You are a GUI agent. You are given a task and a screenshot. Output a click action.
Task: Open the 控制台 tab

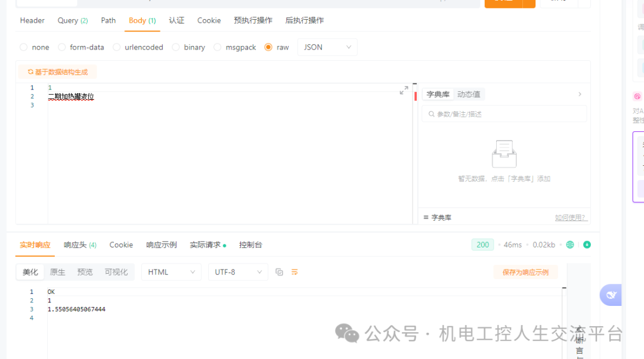[250, 245]
